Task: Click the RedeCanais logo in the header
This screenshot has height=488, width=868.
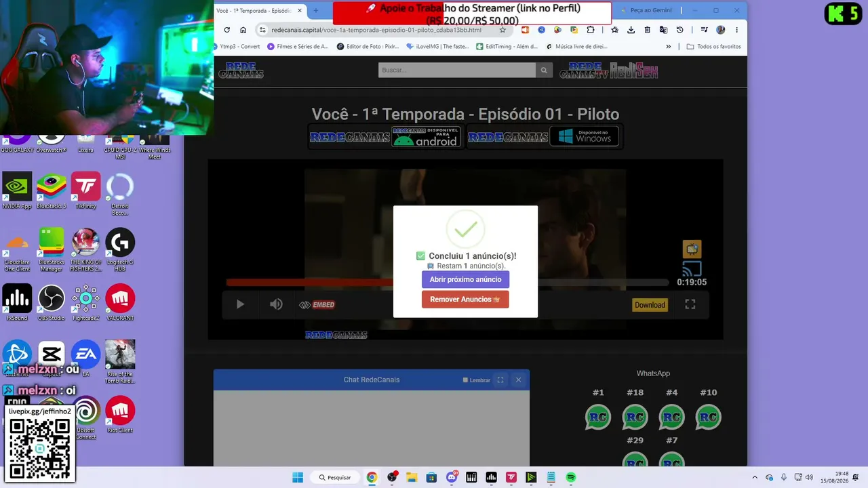Action: click(241, 70)
